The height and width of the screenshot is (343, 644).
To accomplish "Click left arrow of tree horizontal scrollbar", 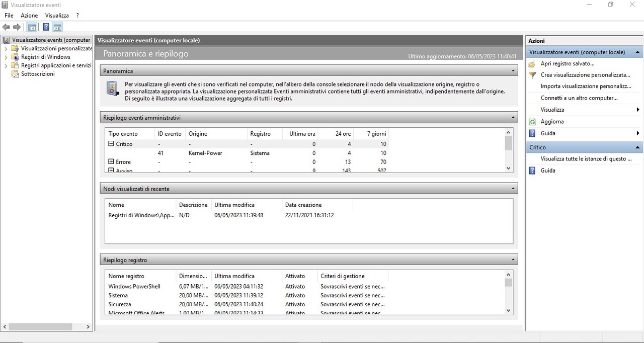I will click(5, 327).
